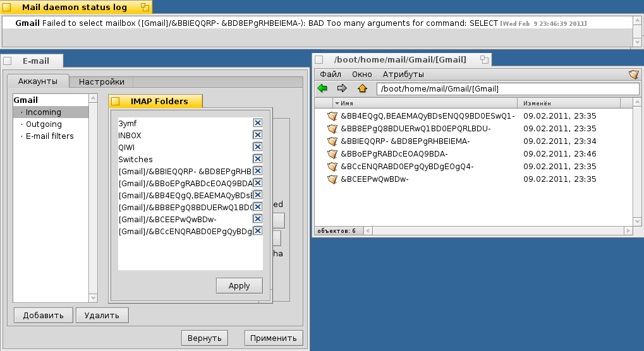Screen dimensions: 644x351
Task: Click accounts list scrollbar down arrow
Action: click(94, 298)
